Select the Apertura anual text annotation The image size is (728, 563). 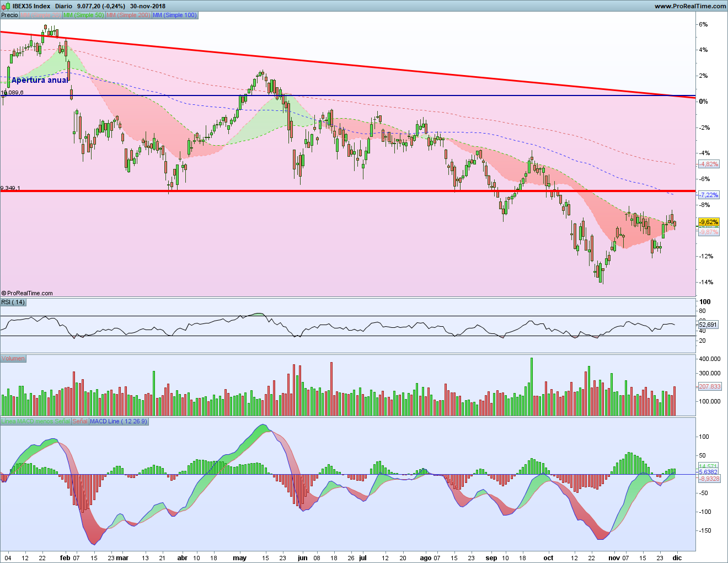[x=40, y=80]
